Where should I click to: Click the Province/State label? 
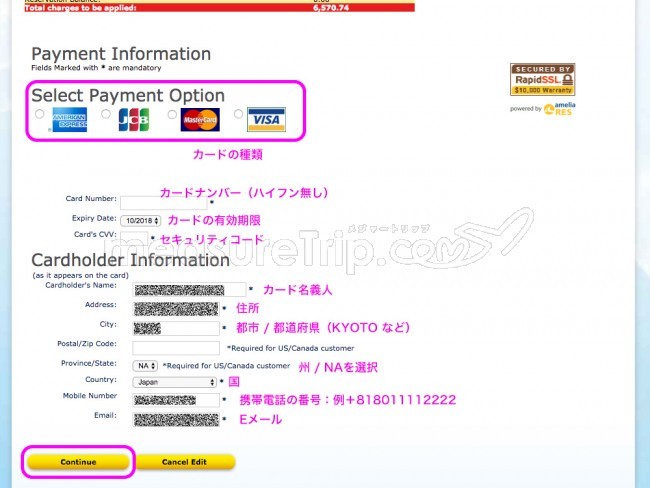[89, 363]
